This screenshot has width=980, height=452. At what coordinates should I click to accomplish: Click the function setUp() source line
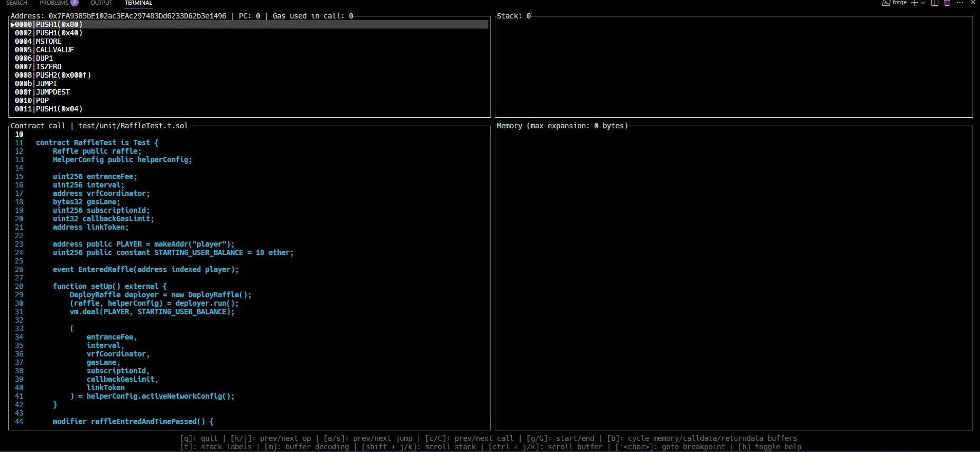(109, 286)
